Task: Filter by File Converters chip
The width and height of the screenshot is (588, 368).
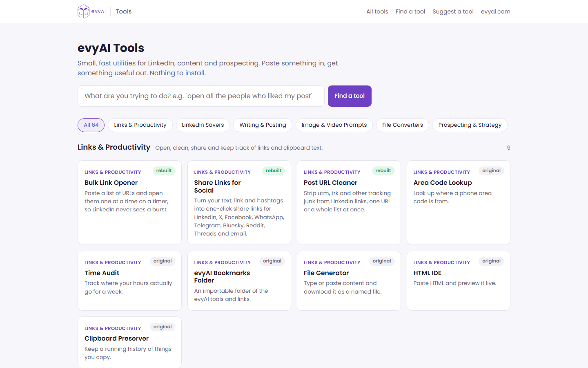Action: pyautogui.click(x=402, y=125)
